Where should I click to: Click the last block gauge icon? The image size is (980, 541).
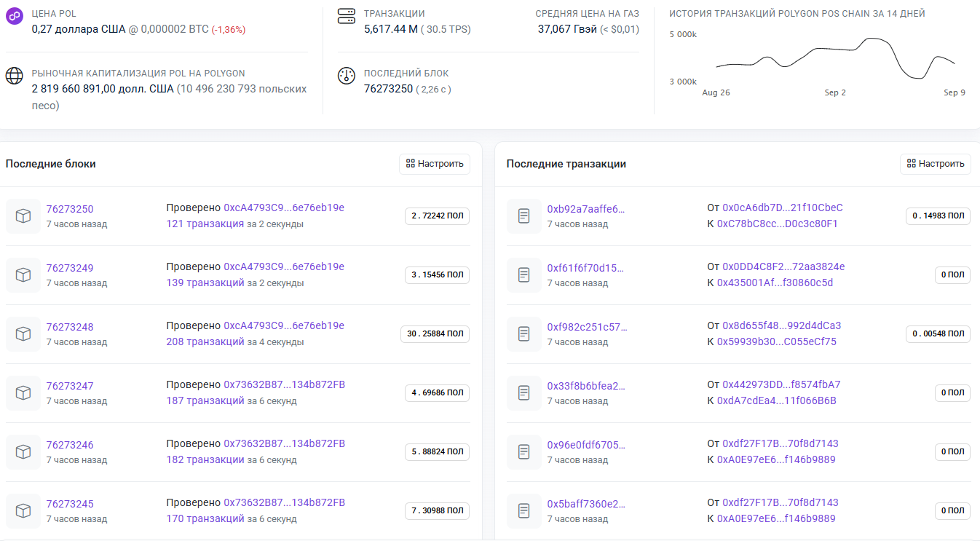[x=347, y=76]
